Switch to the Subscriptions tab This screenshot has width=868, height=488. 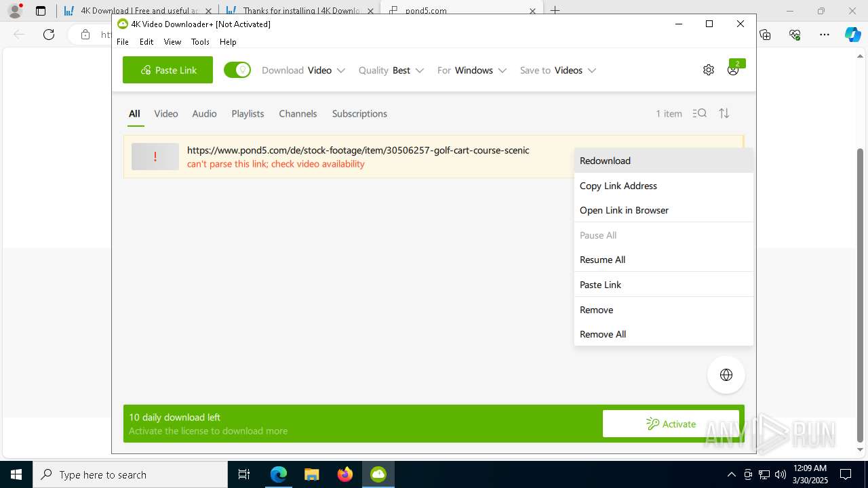359,113
